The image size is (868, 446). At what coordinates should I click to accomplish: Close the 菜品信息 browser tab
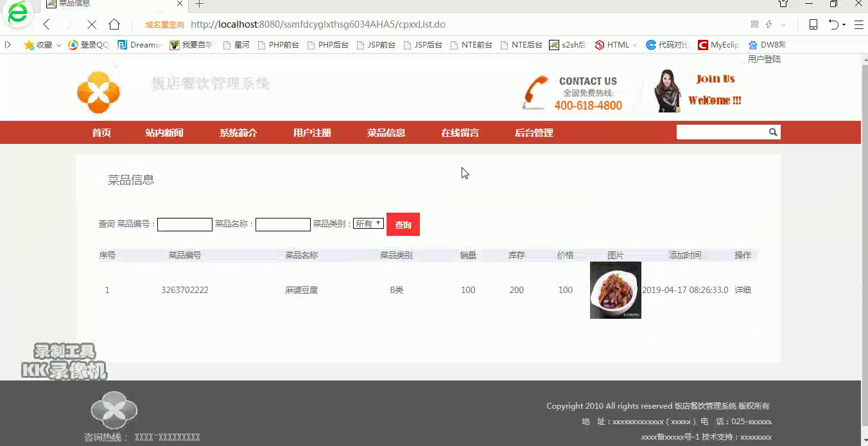click(x=180, y=4)
